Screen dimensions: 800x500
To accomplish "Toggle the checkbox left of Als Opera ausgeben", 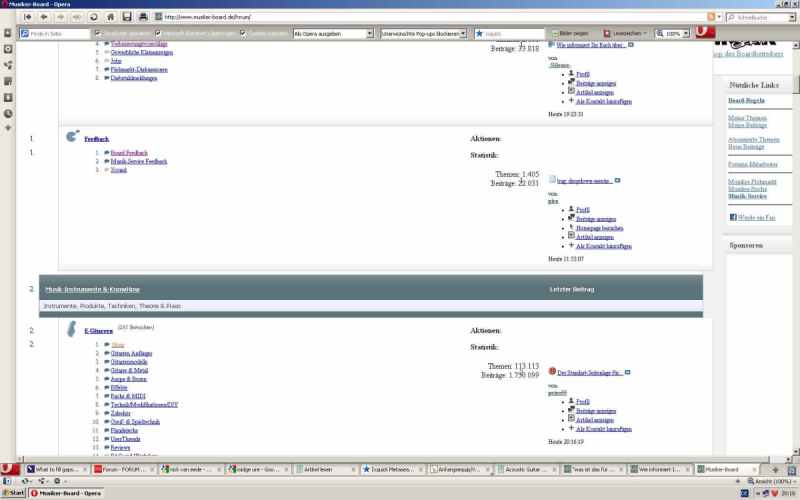I will pos(243,33).
